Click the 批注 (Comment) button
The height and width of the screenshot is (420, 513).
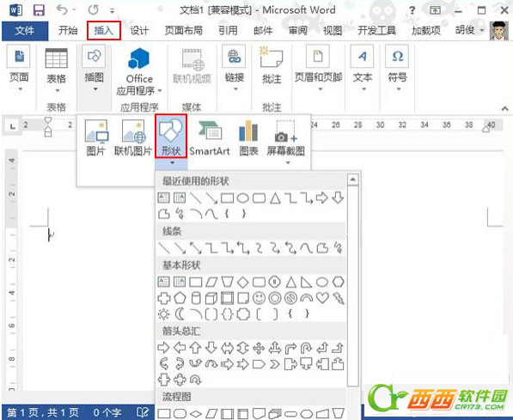coord(272,64)
